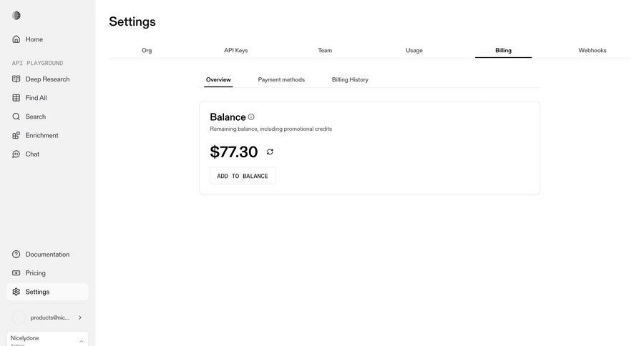This screenshot has height=346, width=644.
Task: Switch to the API Keys tab
Action: [x=235, y=51]
